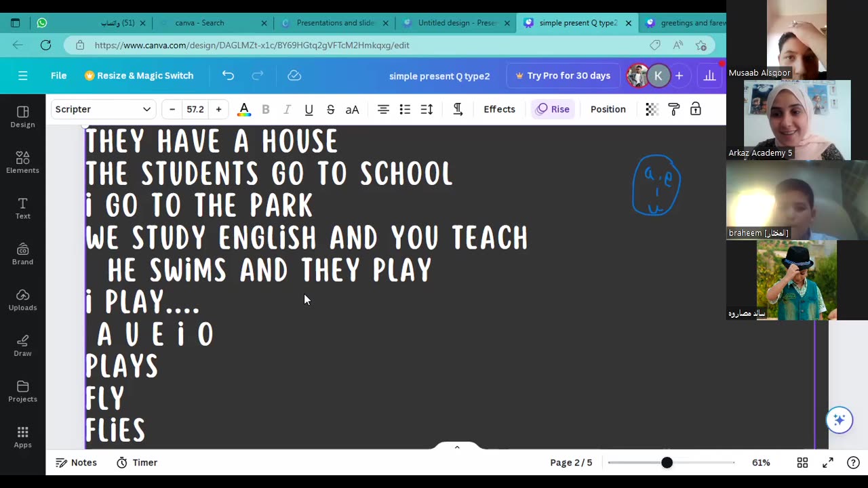This screenshot has width=868, height=488.
Task: Enter fullscreen presentation mode
Action: tap(828, 462)
